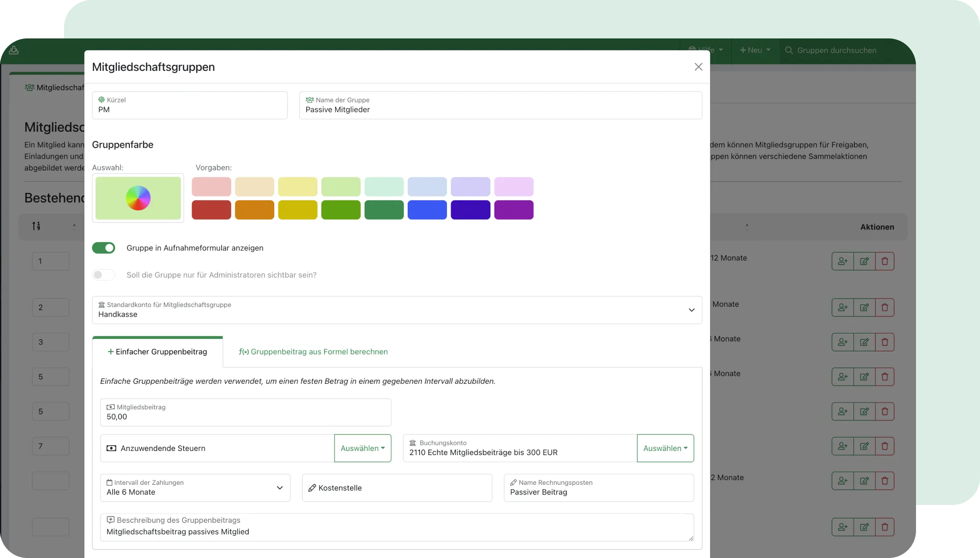Delete the 2 Monate group row
980x558 pixels.
(x=885, y=481)
